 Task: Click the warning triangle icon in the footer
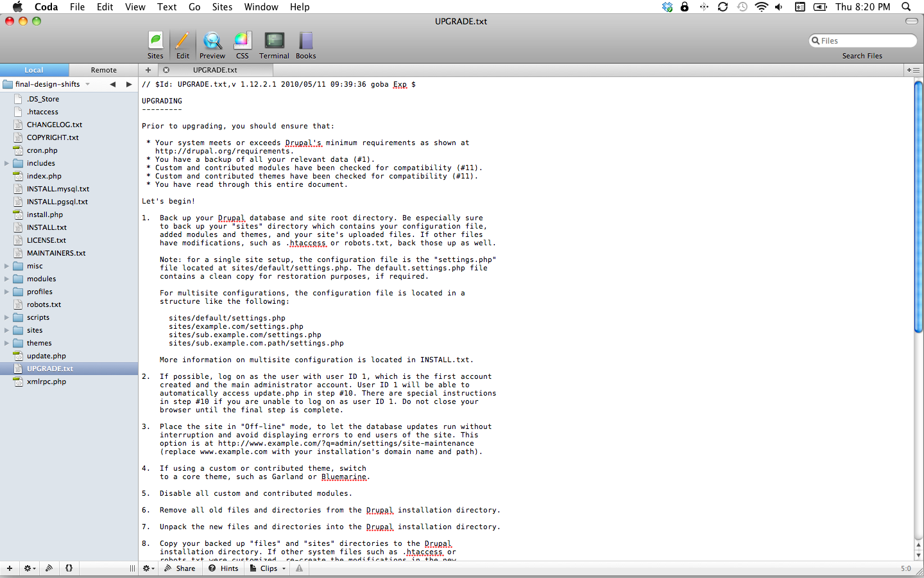pos(299,568)
